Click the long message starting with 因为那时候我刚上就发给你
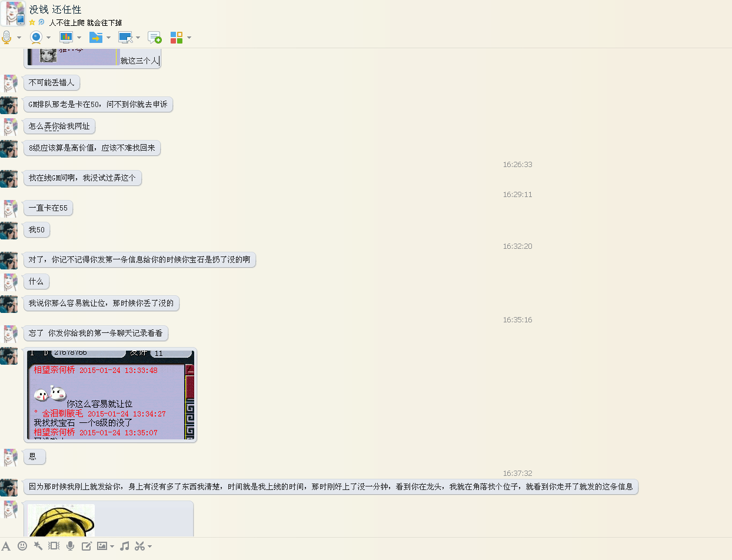 (331, 487)
